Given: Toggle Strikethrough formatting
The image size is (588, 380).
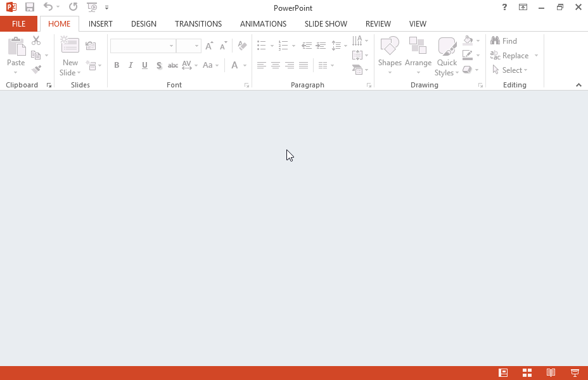Looking at the screenshot, I should click(x=173, y=66).
